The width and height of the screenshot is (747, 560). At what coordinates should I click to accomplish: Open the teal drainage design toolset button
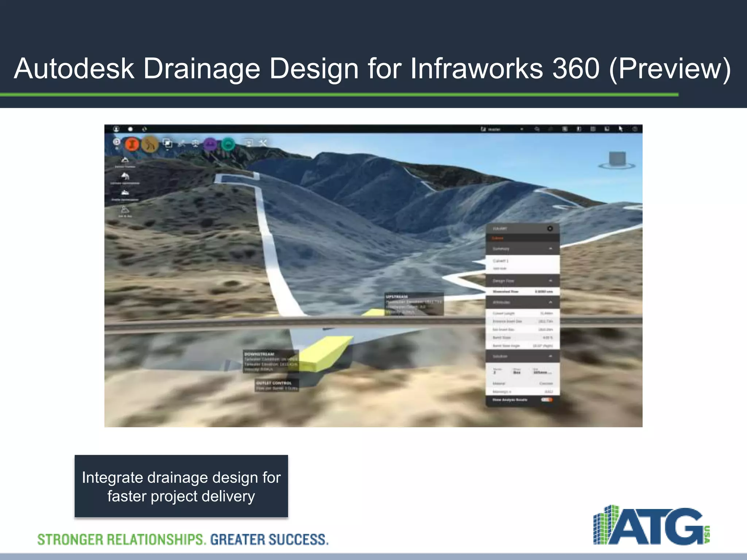click(x=228, y=144)
